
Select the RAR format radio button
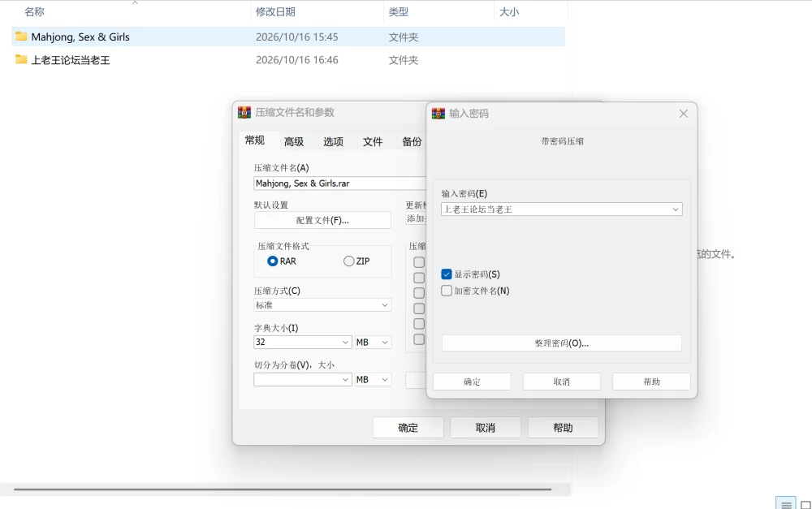(272, 261)
